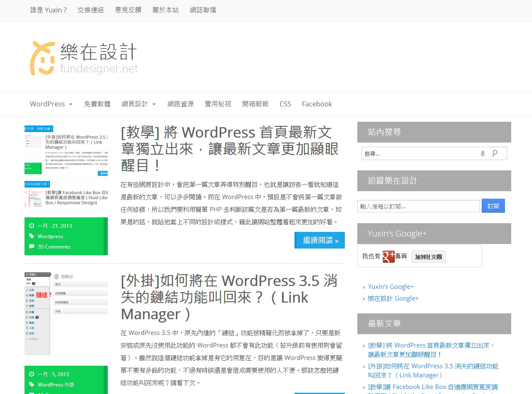This screenshot has width=532, height=394.
Task: Click Yuxin's Google+ gray widget heading
Action: pos(434,234)
